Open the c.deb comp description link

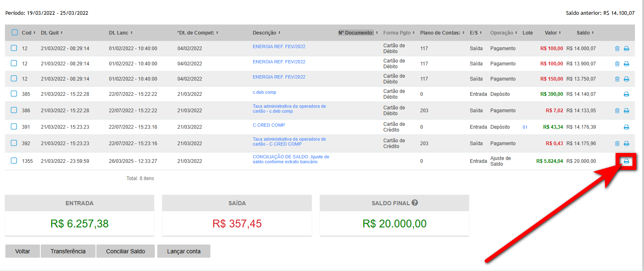[264, 93]
